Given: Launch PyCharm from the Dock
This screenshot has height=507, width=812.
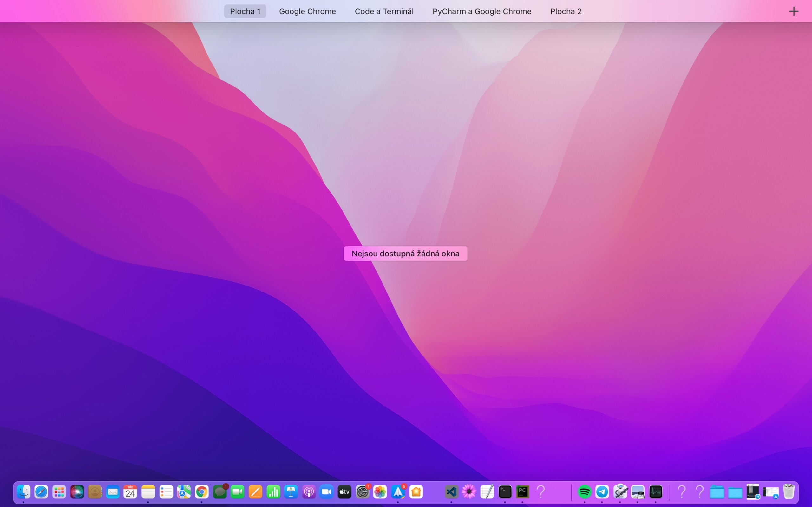Looking at the screenshot, I should click(522, 492).
